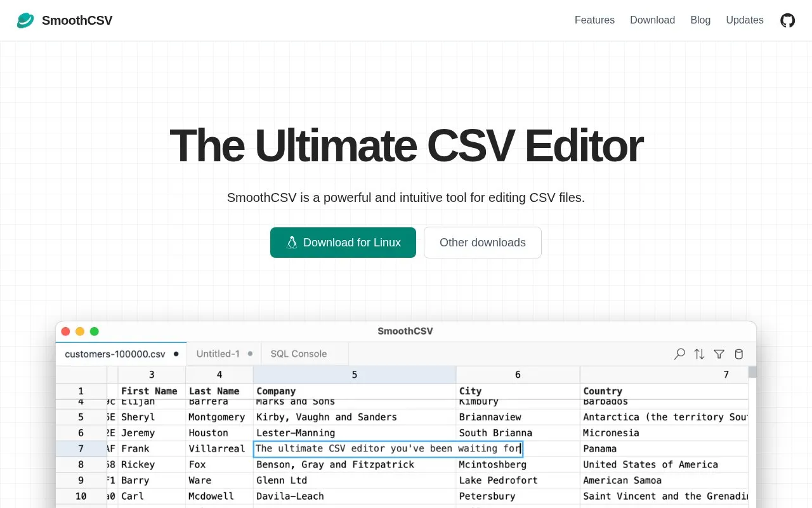Viewport: 812px width, 508px height.
Task: Click the vertical scrollbar thumb of the grid
Action: point(752,371)
